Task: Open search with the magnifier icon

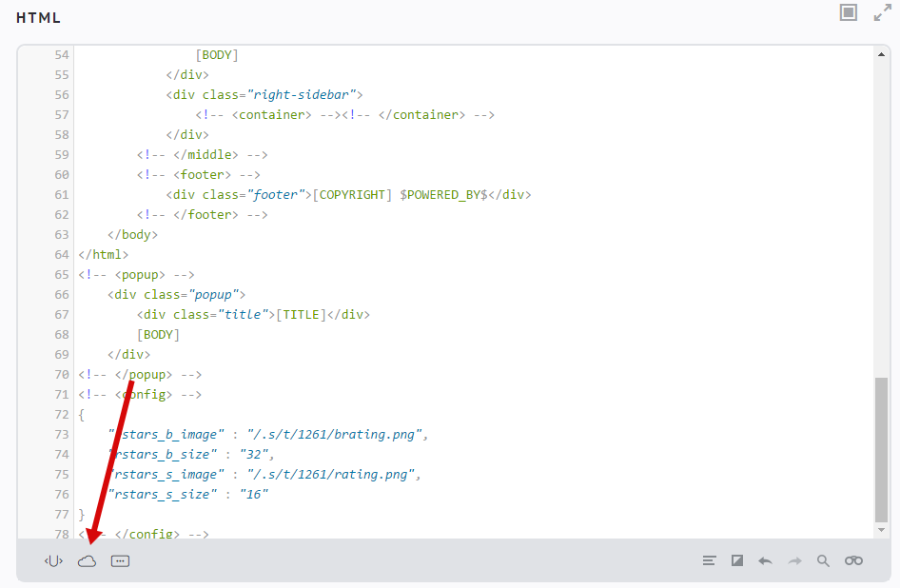Action: [x=823, y=561]
